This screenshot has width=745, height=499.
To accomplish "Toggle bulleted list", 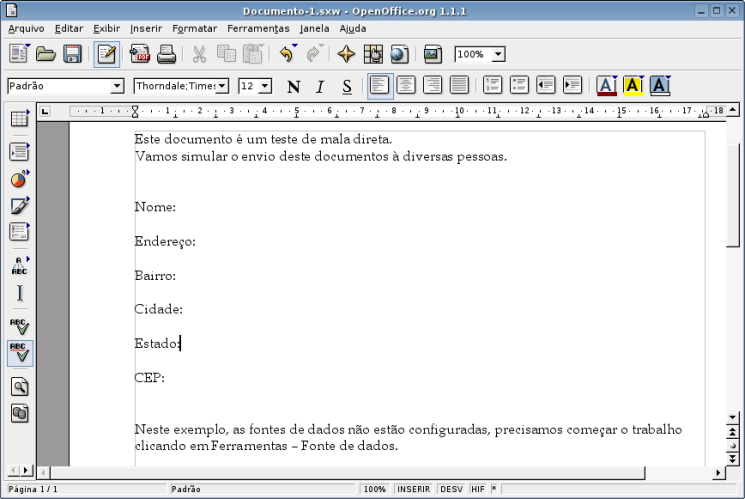I will click(519, 86).
